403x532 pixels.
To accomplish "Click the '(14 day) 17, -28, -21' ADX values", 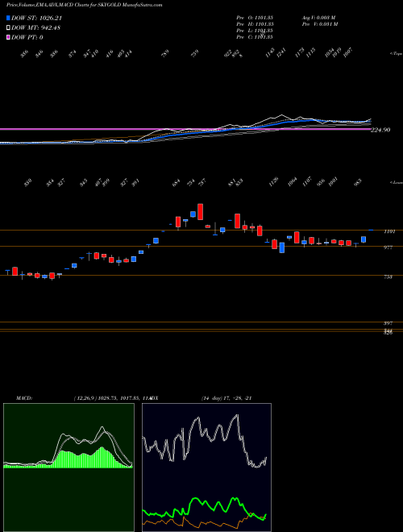I will pos(226,398).
